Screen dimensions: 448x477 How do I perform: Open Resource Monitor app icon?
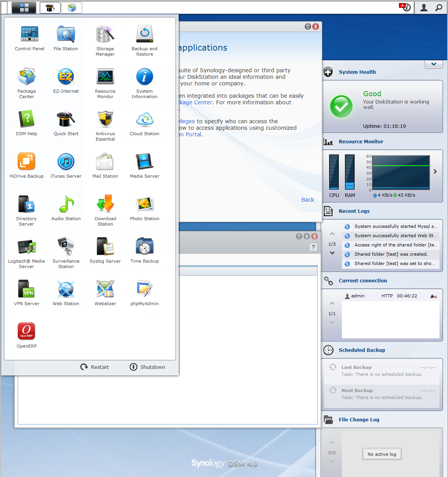(105, 83)
